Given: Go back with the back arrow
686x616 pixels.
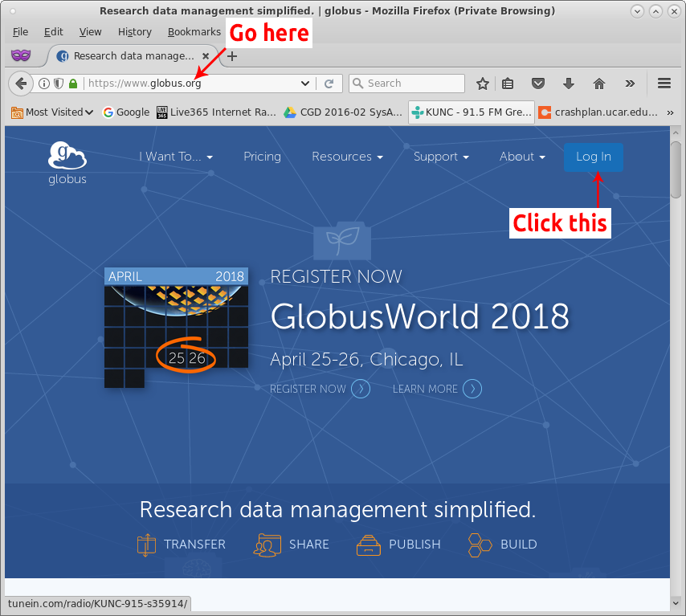Looking at the screenshot, I should click(21, 84).
